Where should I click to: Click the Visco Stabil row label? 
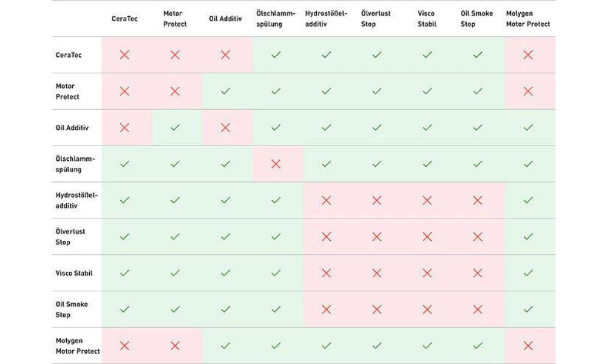point(75,273)
